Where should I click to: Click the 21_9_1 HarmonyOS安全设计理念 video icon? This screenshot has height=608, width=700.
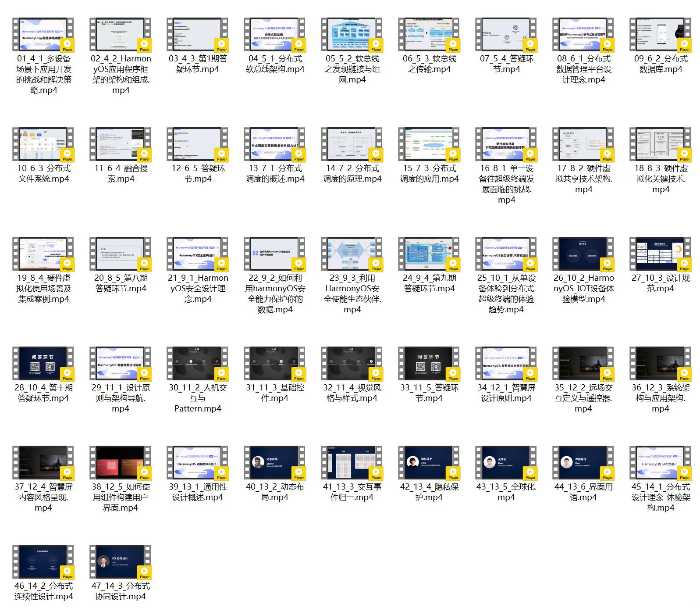coord(197,254)
